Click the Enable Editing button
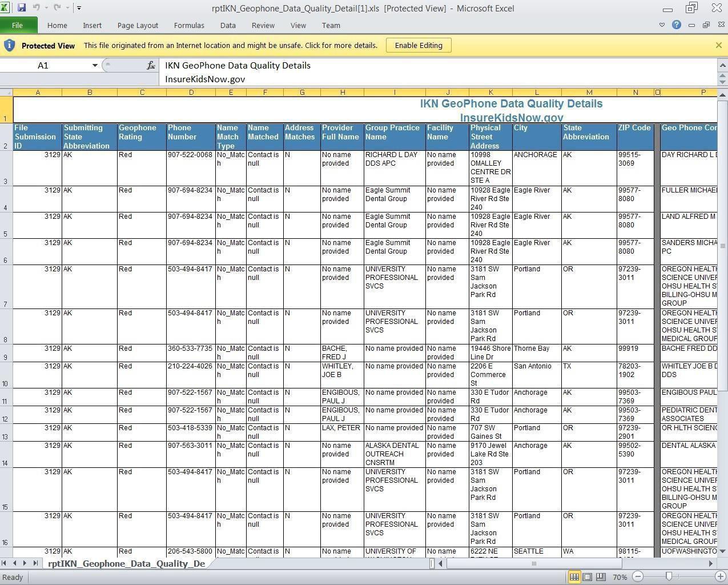Image resolution: width=728 pixels, height=585 pixels. coord(419,45)
